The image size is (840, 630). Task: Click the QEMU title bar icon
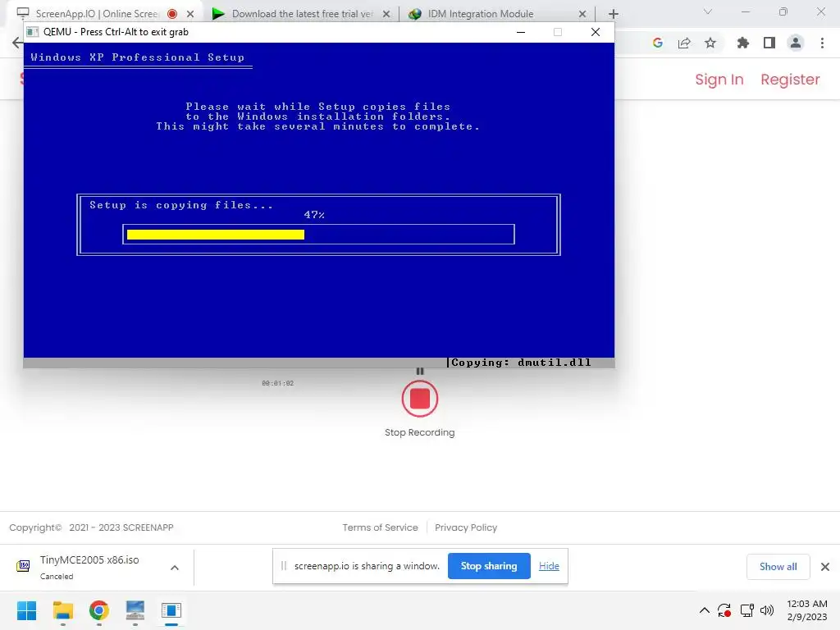pyautogui.click(x=33, y=32)
